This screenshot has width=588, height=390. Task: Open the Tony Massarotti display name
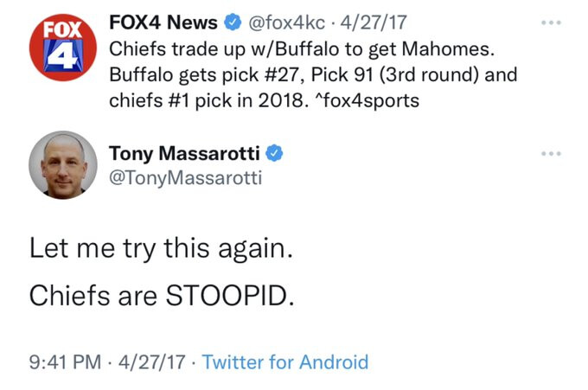185,154
